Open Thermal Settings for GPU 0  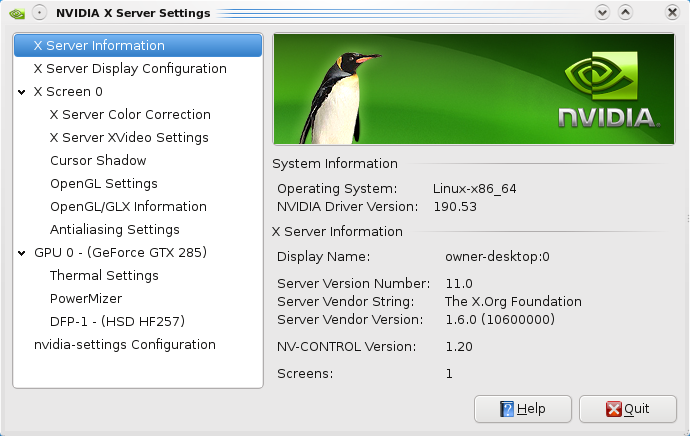(104, 276)
